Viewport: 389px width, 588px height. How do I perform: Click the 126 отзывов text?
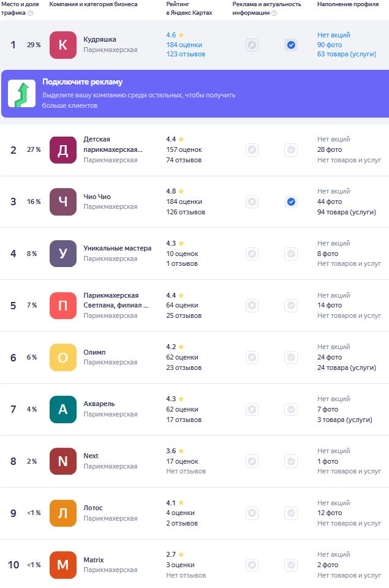(186, 212)
